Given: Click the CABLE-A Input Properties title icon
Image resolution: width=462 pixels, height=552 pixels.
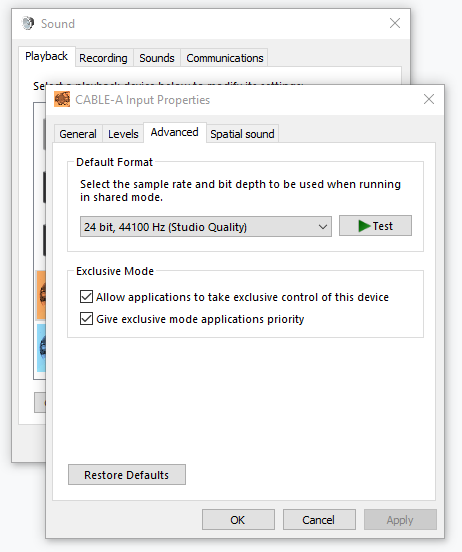Looking at the screenshot, I should [x=62, y=99].
